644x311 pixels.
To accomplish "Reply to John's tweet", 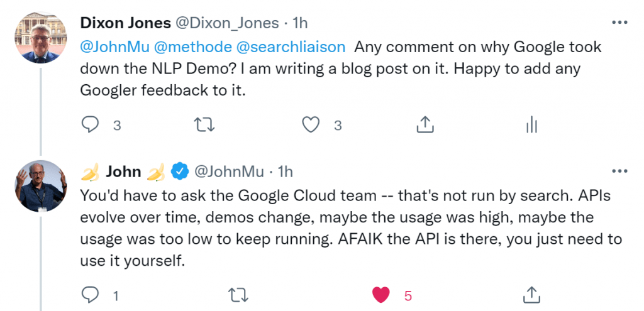I will point(90,295).
